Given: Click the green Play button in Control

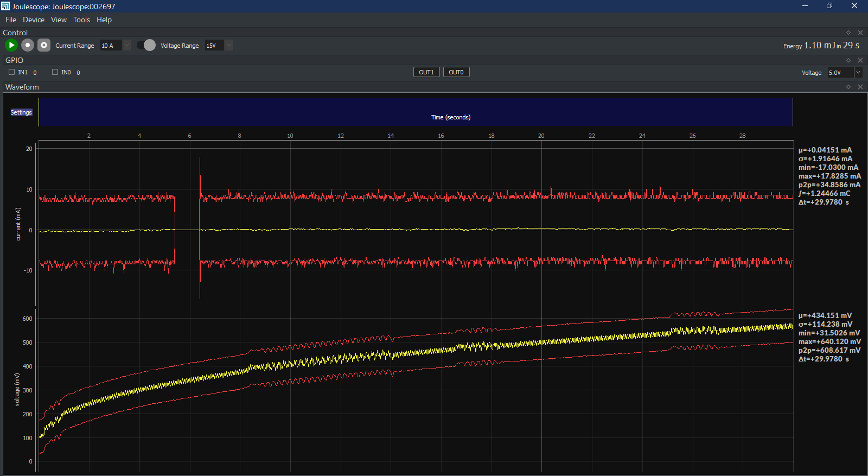Looking at the screenshot, I should point(11,45).
